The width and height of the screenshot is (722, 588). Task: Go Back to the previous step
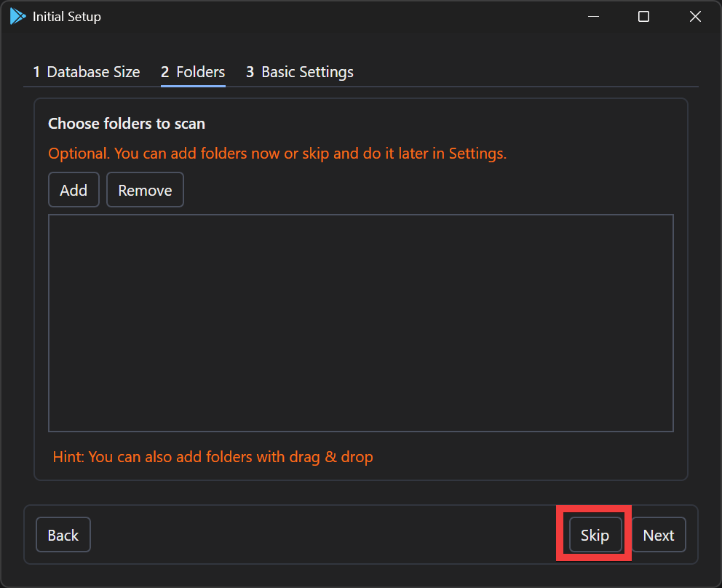(x=63, y=535)
